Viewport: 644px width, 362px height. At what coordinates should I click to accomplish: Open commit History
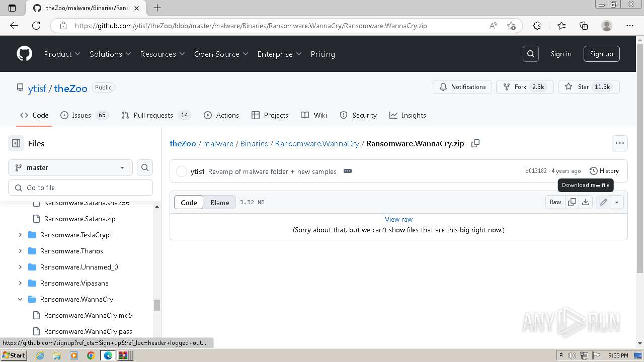pos(604,171)
